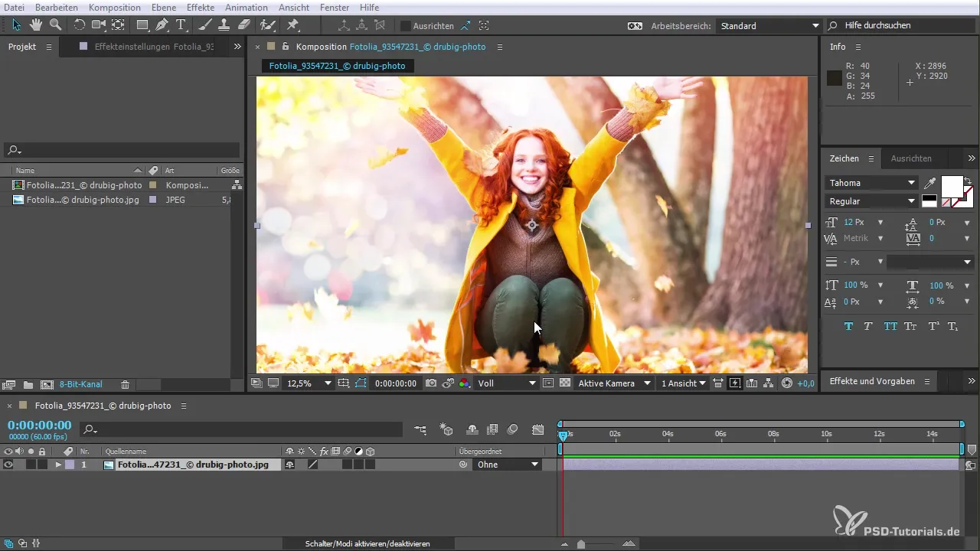Screen dimensions: 980x551
Task: Open the Tahoma font family dropdown
Action: click(871, 183)
